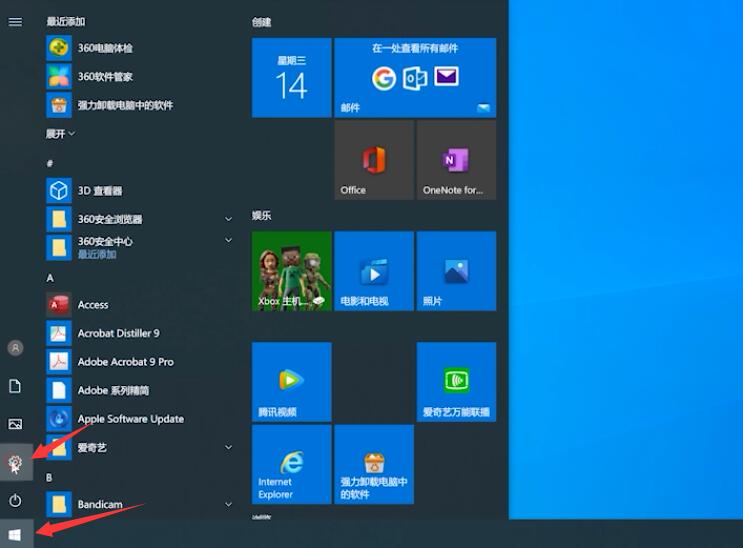Open the 电影和电视 tile
743x548 pixels.
pos(374,271)
